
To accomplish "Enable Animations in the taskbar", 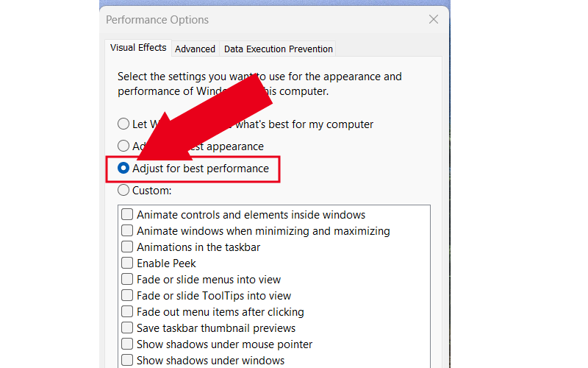I will pyautogui.click(x=127, y=247).
